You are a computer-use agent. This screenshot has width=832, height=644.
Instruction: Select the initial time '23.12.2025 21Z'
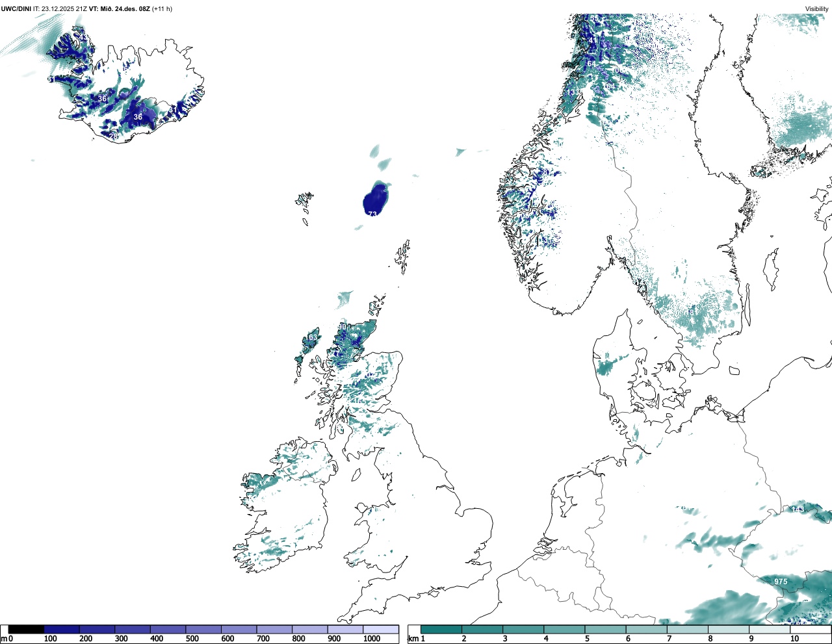pos(64,8)
